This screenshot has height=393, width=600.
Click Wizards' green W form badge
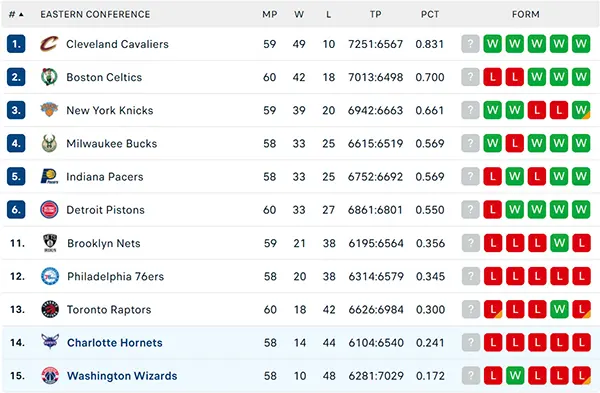(515, 376)
